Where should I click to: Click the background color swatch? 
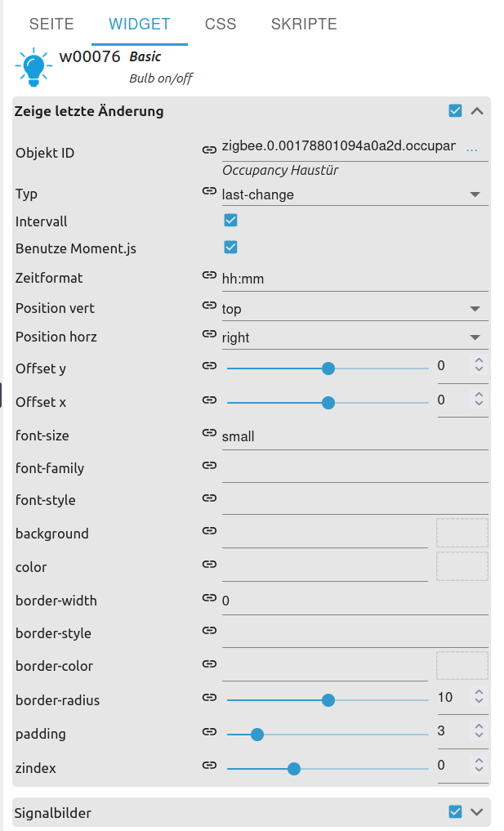tap(462, 532)
